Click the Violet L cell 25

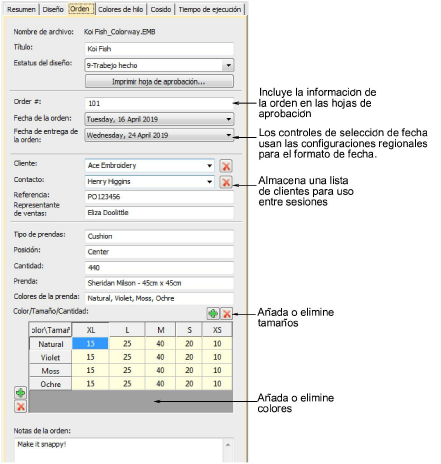tap(127, 357)
